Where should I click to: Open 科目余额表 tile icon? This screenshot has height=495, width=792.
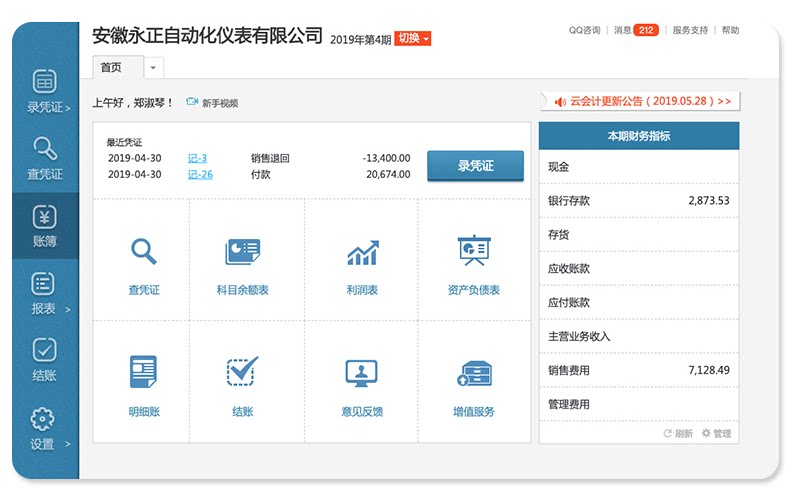click(242, 251)
